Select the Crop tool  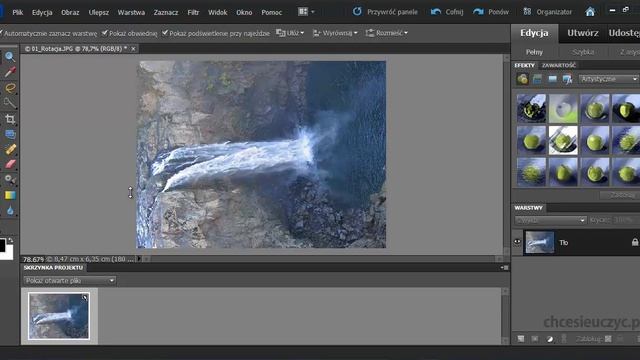click(x=10, y=119)
